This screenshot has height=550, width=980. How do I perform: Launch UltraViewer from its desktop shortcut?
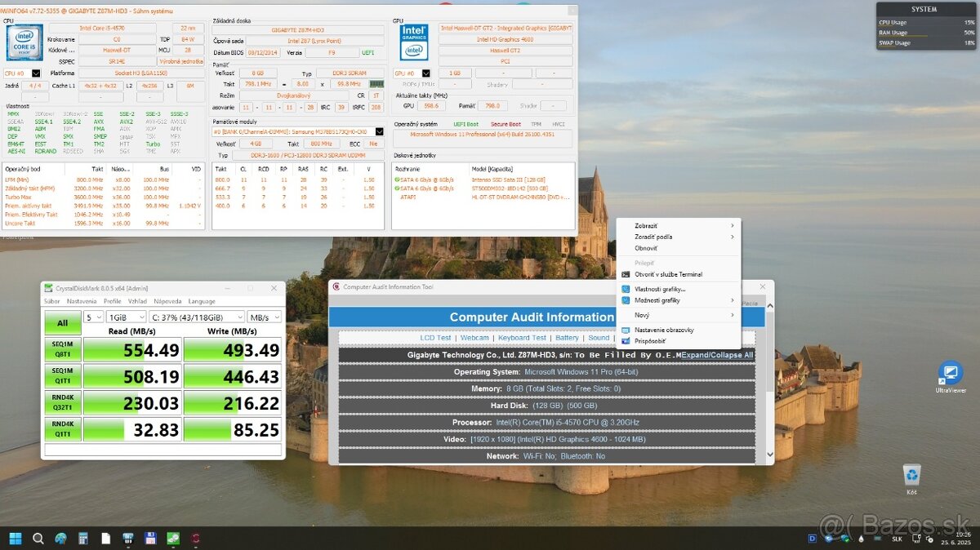(x=949, y=374)
